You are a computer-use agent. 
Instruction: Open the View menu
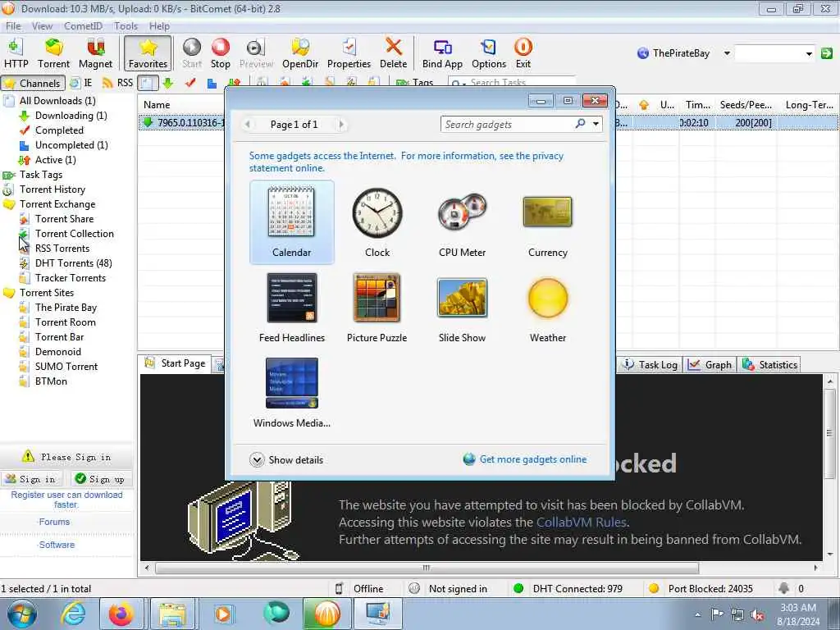pyautogui.click(x=42, y=25)
